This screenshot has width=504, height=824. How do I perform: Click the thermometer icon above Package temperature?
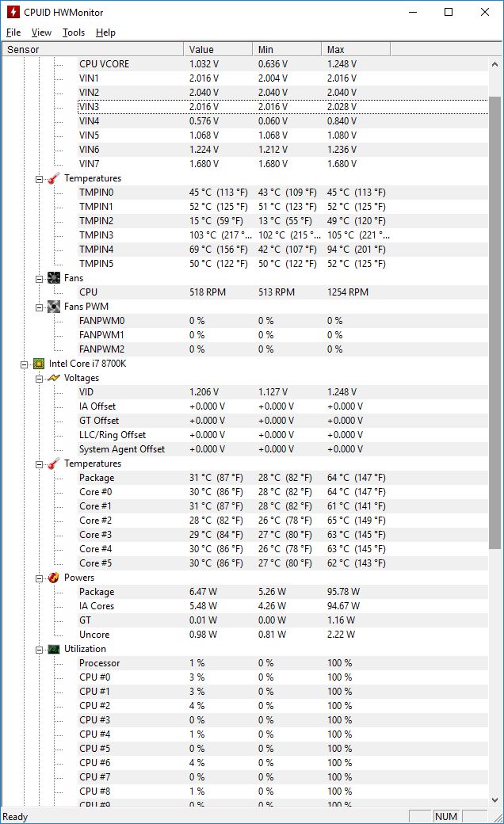coord(54,463)
